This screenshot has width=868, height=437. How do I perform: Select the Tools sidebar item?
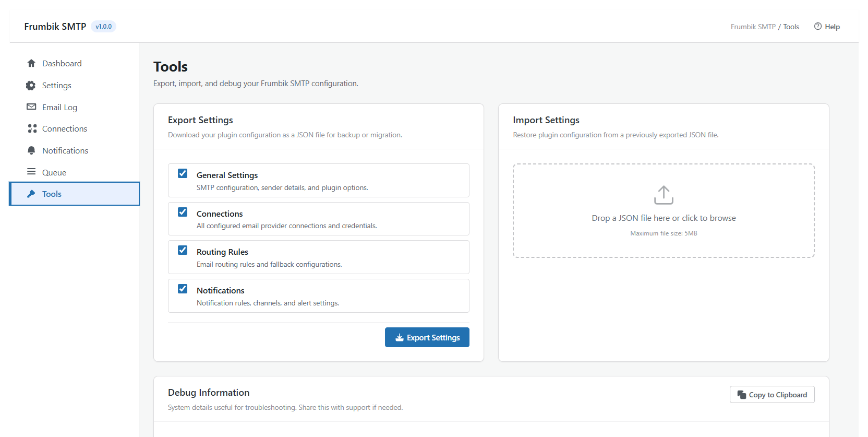click(x=74, y=194)
